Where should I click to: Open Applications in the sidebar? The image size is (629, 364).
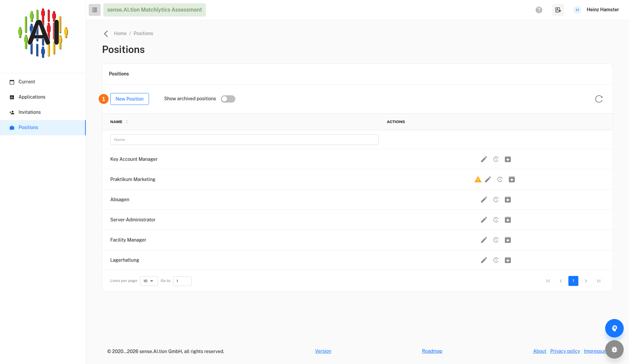pyautogui.click(x=43, y=97)
